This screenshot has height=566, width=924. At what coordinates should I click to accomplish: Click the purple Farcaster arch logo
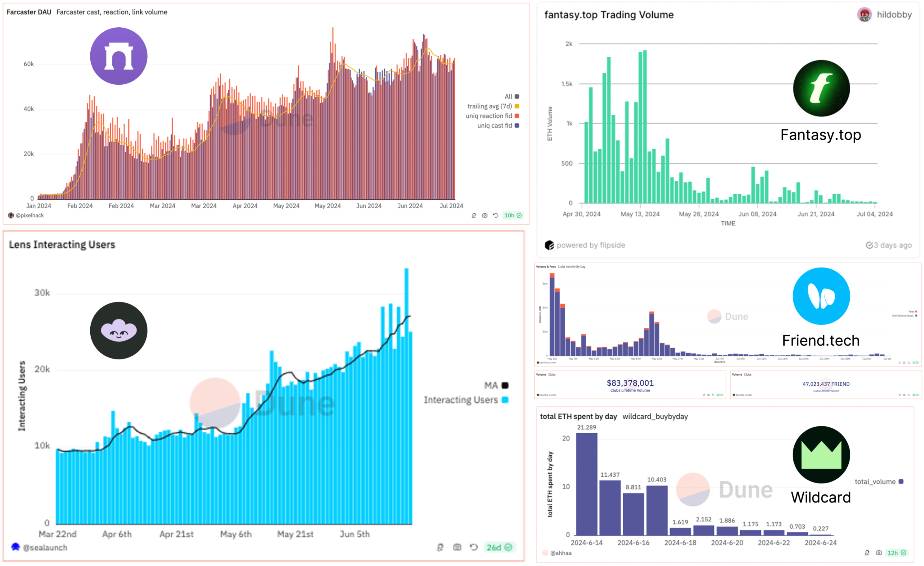pyautogui.click(x=119, y=56)
